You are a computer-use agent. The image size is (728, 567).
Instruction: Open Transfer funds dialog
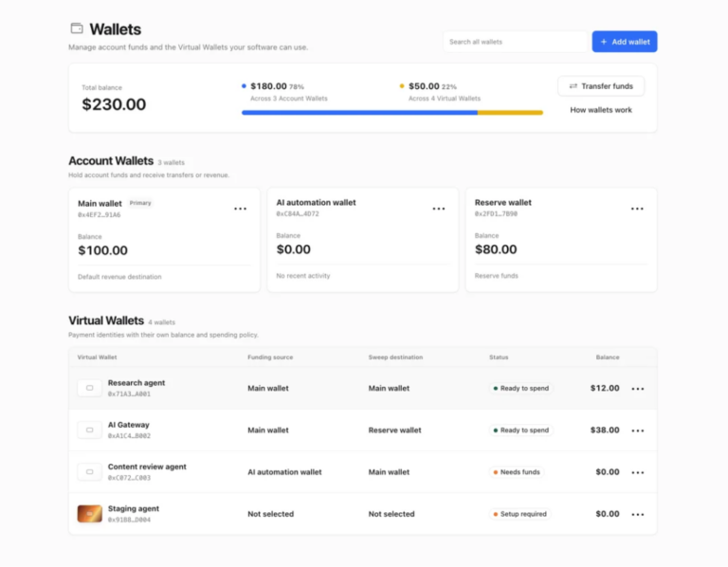[x=601, y=86]
